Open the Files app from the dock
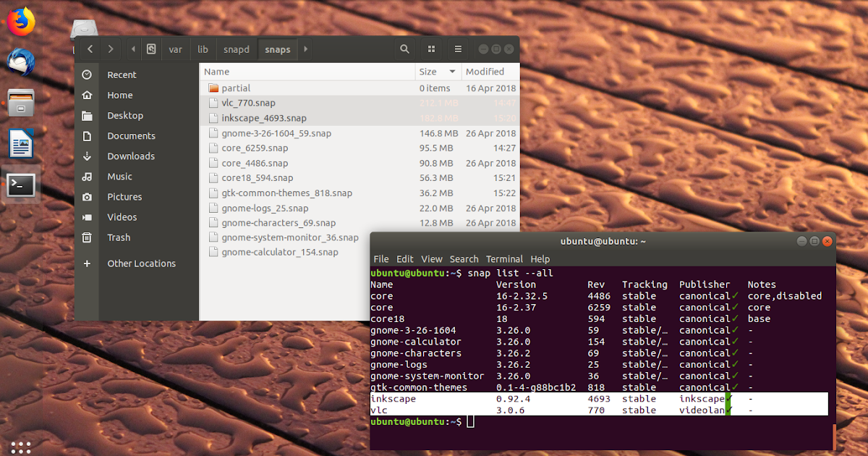 (20, 103)
